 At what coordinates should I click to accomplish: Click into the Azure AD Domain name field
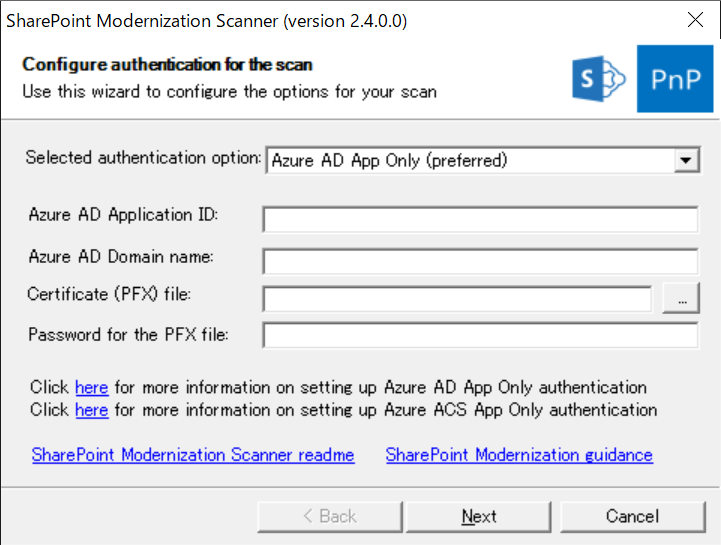point(480,261)
